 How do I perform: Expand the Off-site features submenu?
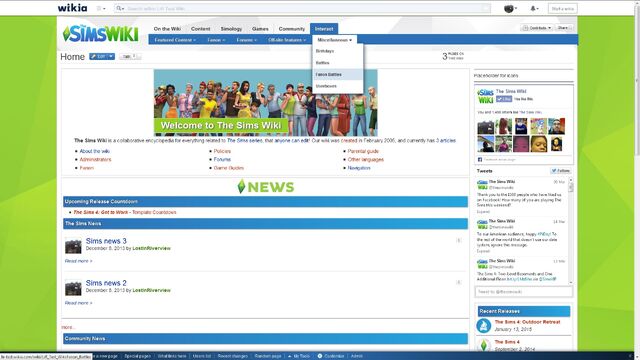pyautogui.click(x=287, y=40)
